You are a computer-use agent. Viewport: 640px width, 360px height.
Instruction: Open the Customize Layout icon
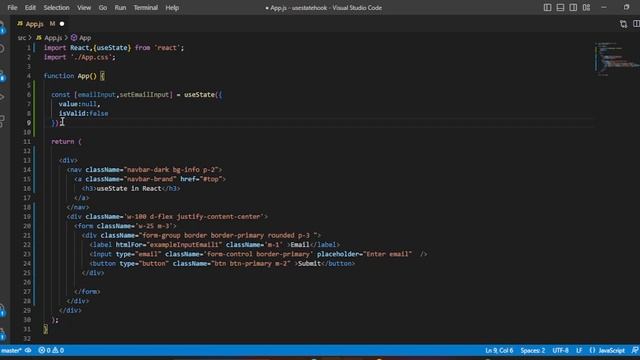pyautogui.click(x=587, y=7)
